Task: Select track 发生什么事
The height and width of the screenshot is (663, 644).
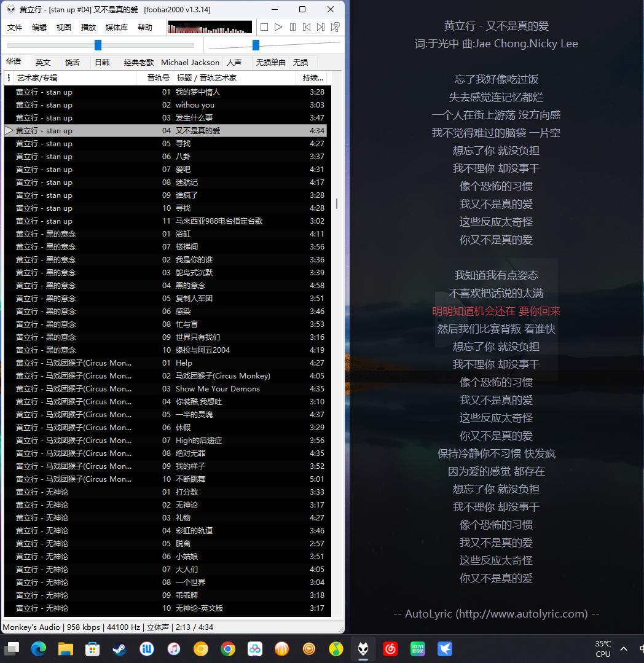Action: (x=165, y=118)
